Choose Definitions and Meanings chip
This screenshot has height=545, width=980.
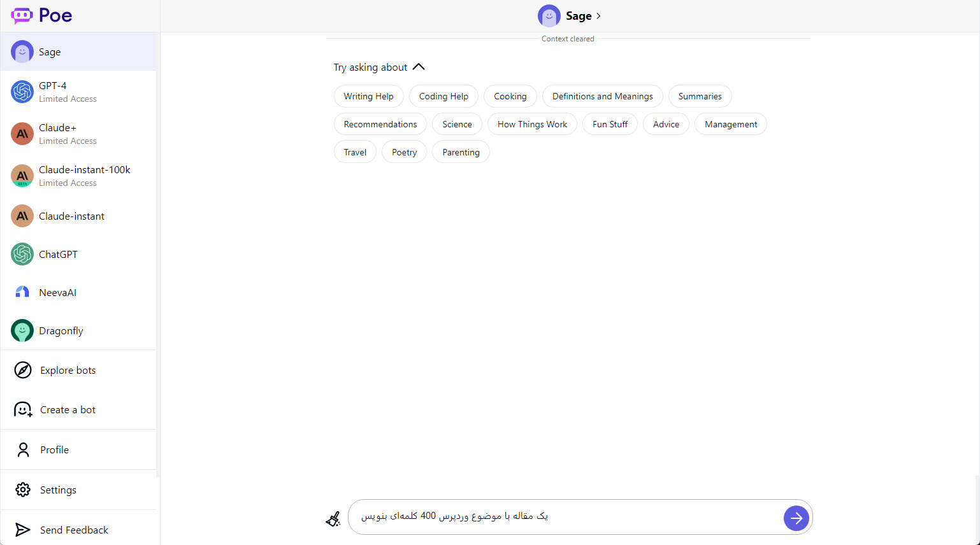(603, 96)
